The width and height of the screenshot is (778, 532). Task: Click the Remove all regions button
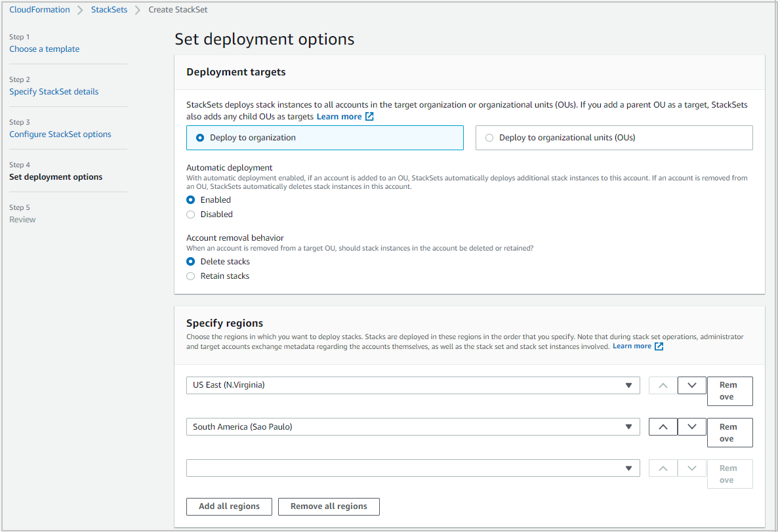point(329,506)
